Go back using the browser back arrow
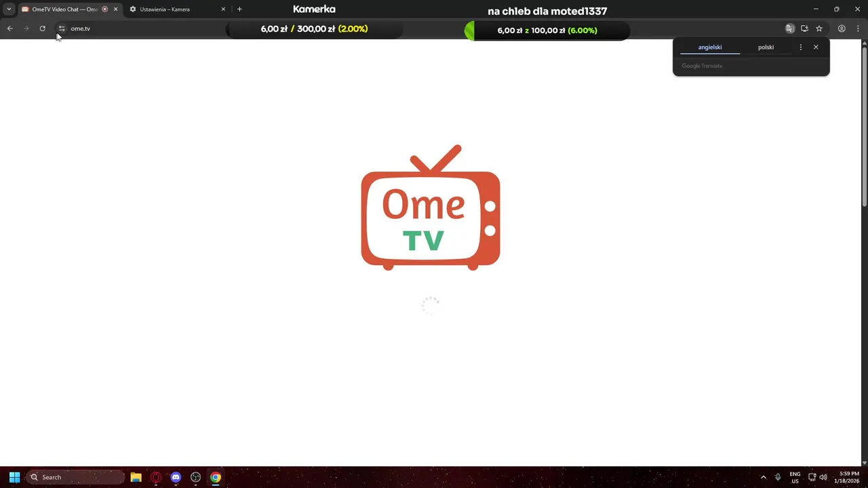 9,28
